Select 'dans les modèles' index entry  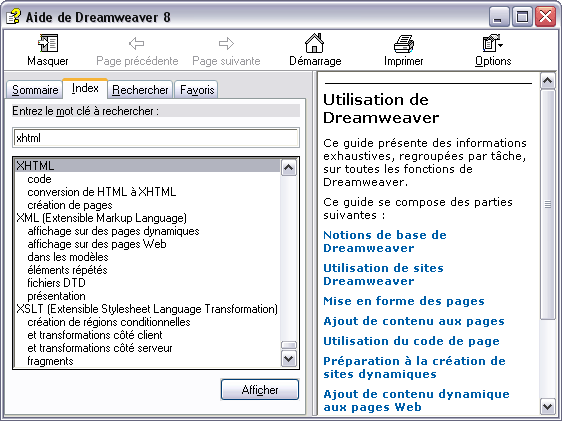pos(68,257)
